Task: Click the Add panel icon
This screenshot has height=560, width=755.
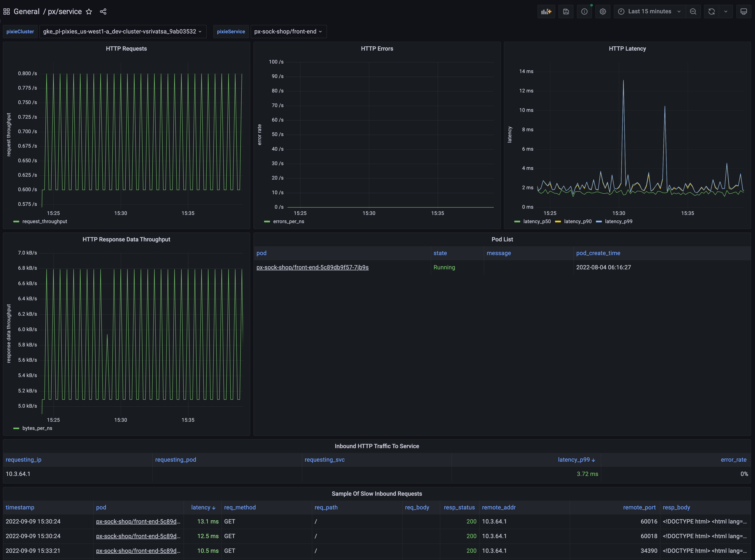Action: point(546,12)
